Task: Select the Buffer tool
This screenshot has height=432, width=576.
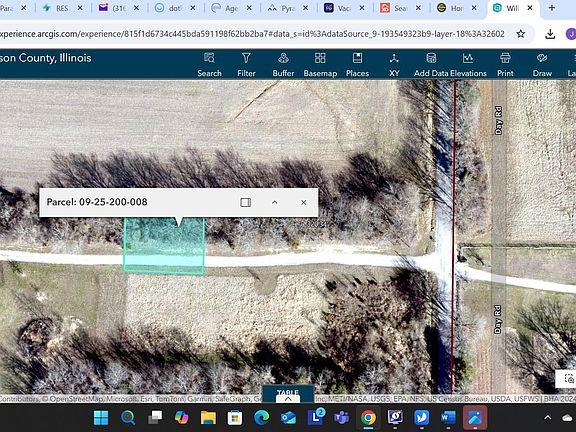Action: (x=283, y=65)
